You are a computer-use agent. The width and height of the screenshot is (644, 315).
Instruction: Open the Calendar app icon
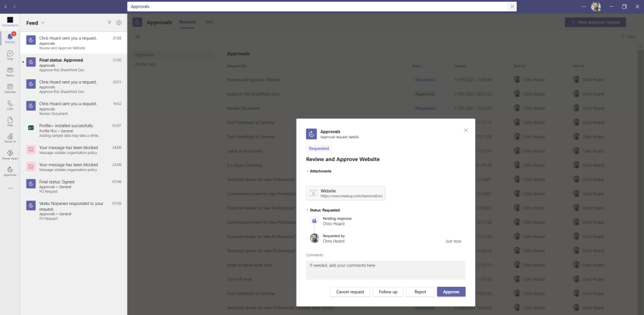[9, 87]
